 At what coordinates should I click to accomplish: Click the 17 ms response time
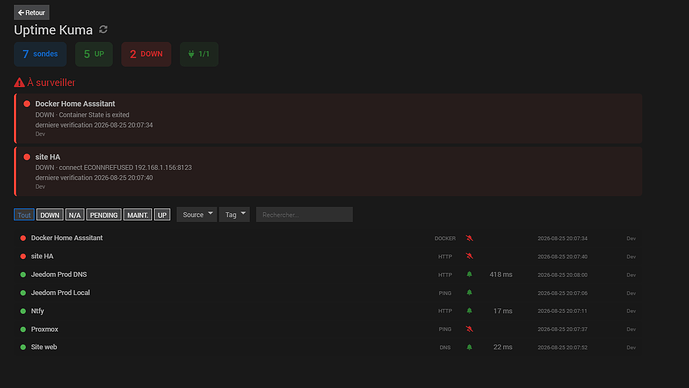pyautogui.click(x=503, y=311)
